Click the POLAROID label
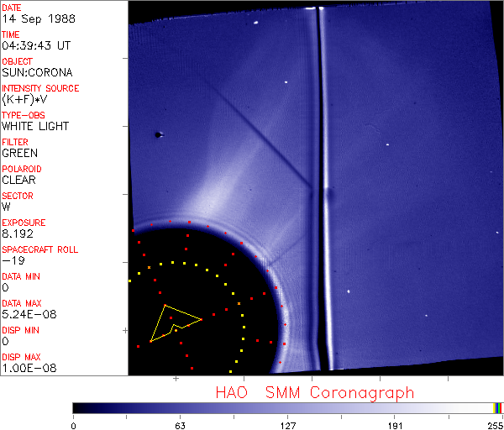 coord(22,169)
